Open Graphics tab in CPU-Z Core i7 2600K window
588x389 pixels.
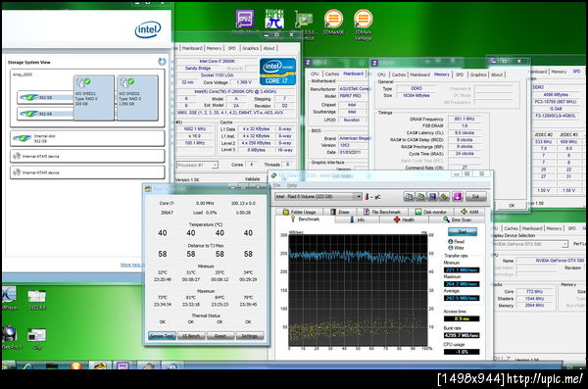coord(251,48)
